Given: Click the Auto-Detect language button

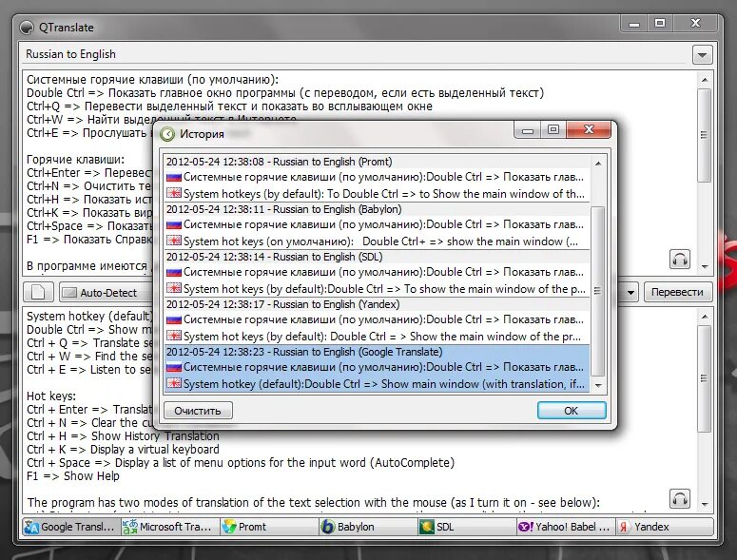Looking at the screenshot, I should 107,293.
